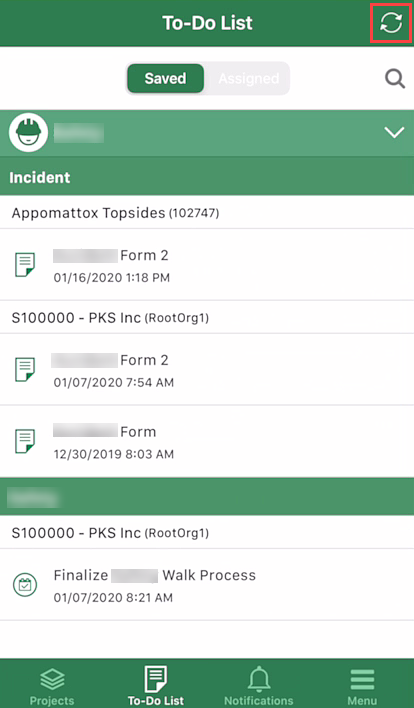Collapse the Incident category header
The image size is (414, 708).
[x=207, y=177]
